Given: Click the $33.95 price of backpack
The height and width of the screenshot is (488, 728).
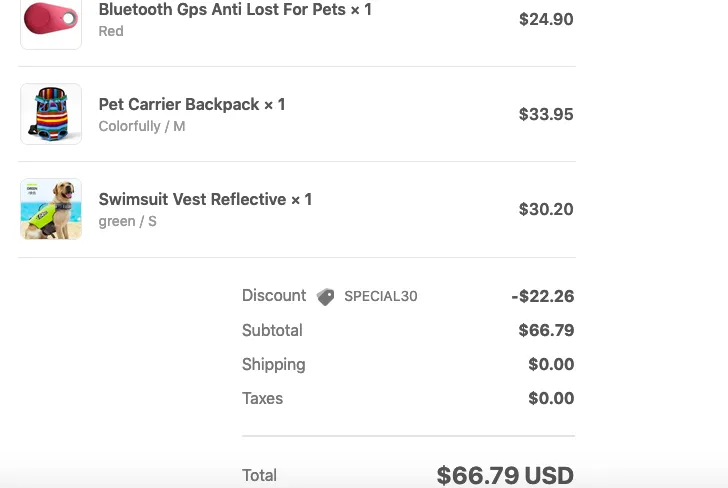Looking at the screenshot, I should pos(546,114).
